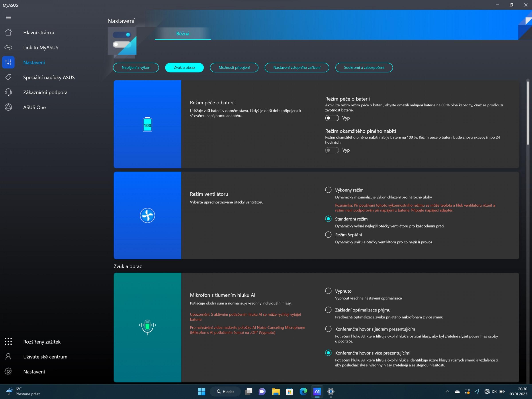Click the settings page vertical scrollbar
The width and height of the screenshot is (532, 399).
(528, 113)
